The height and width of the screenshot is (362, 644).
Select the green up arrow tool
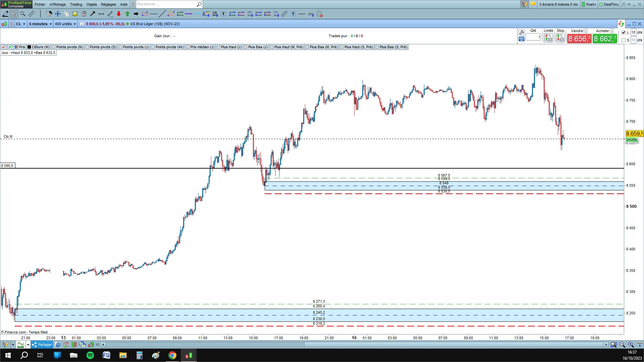tap(127, 14)
